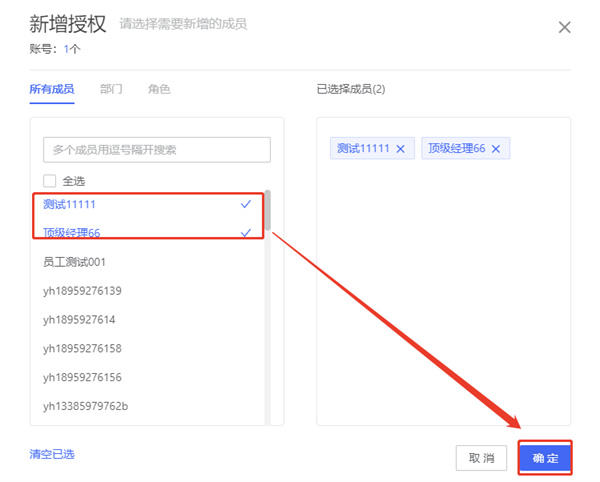Remove 测试11111 tag from selected members

[400, 149]
